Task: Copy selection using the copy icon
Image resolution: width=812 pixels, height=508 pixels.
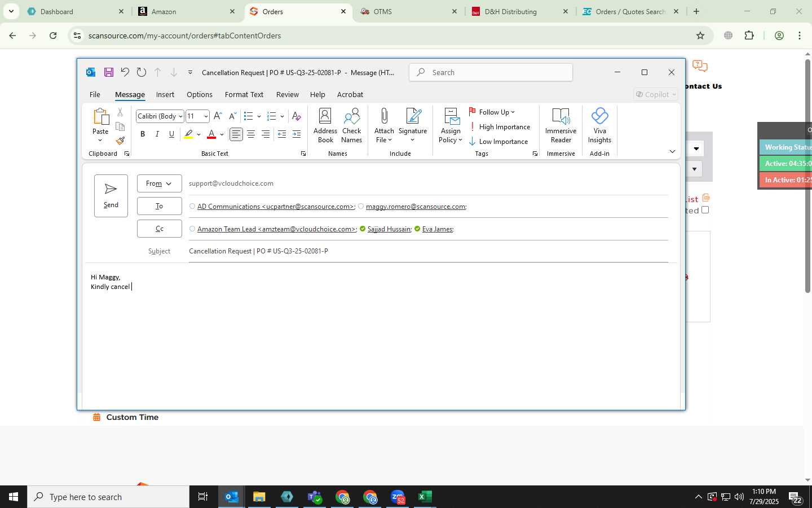Action: (x=120, y=126)
